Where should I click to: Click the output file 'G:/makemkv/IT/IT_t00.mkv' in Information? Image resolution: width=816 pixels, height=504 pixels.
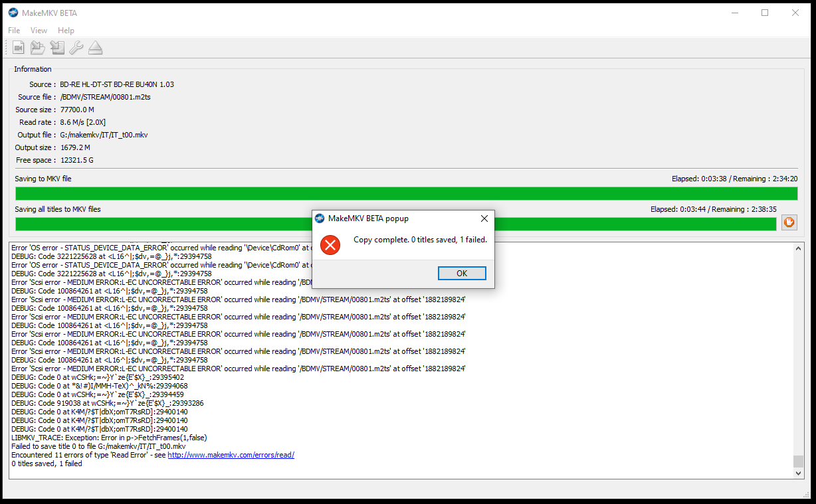[104, 135]
